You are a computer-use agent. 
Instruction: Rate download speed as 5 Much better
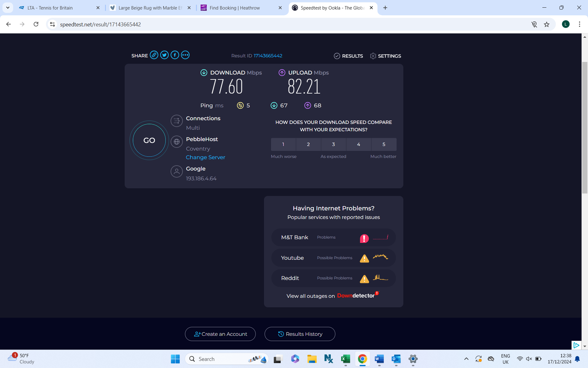pos(384,144)
